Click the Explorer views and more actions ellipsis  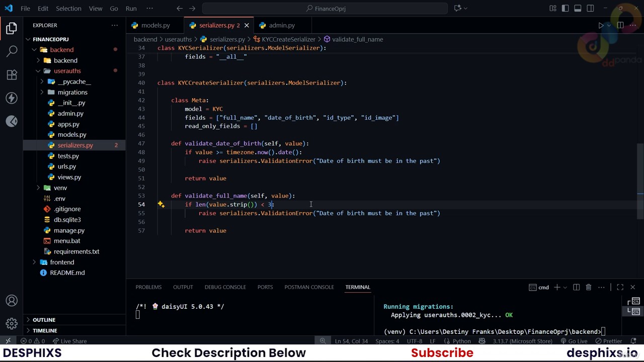pyautogui.click(x=115, y=25)
